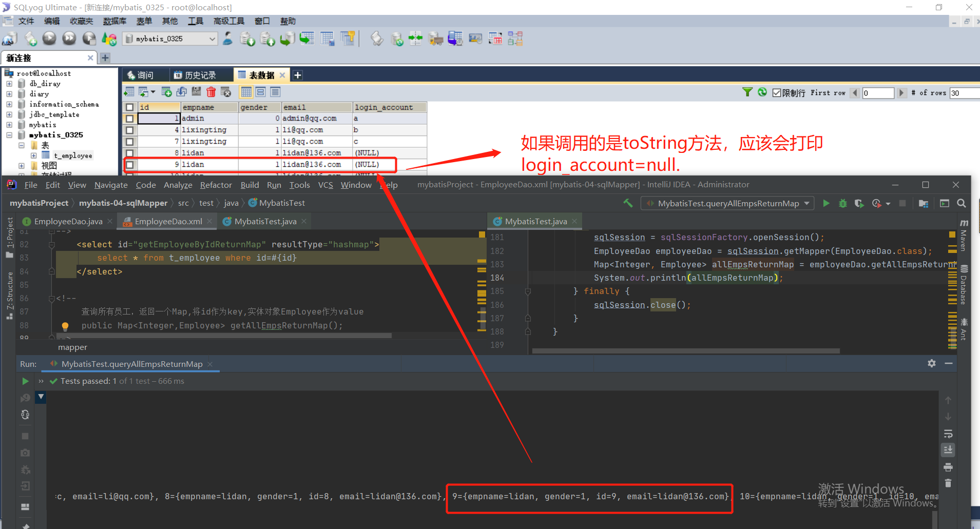Viewport: 980px width, 529px height.
Task: Click the right editor horizontal scrollbar
Action: [686, 351]
